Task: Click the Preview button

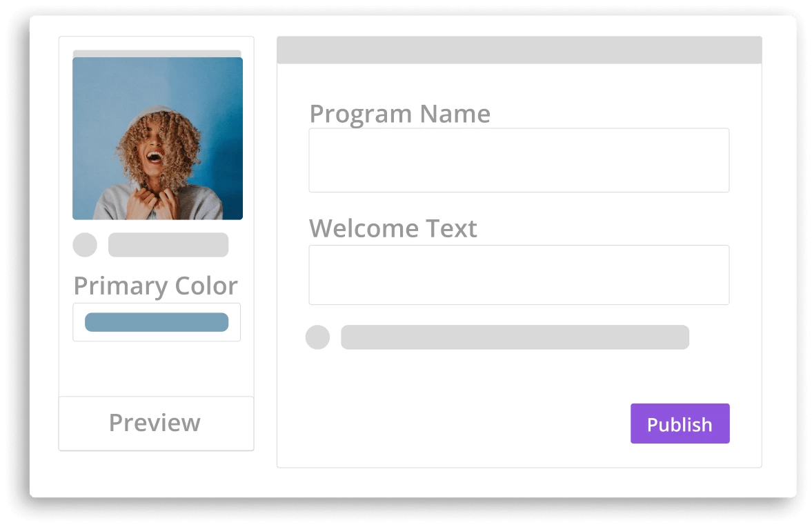Action: 156,424
